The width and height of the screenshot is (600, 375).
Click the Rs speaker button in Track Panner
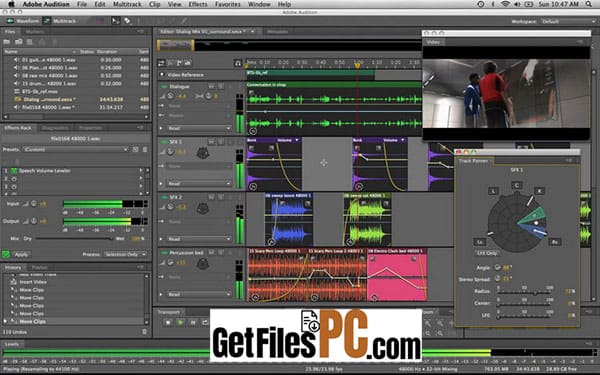554,242
